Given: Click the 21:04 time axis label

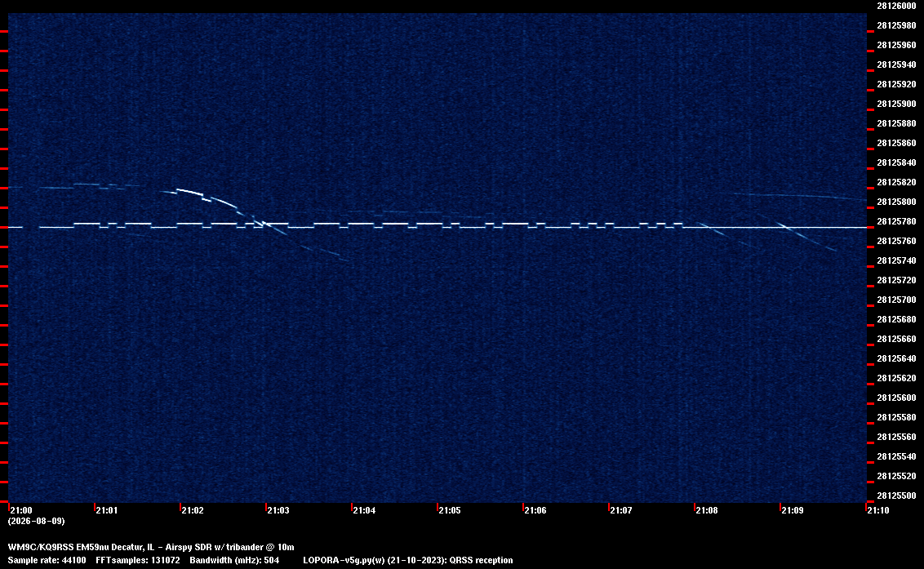Looking at the screenshot, I should [x=364, y=510].
